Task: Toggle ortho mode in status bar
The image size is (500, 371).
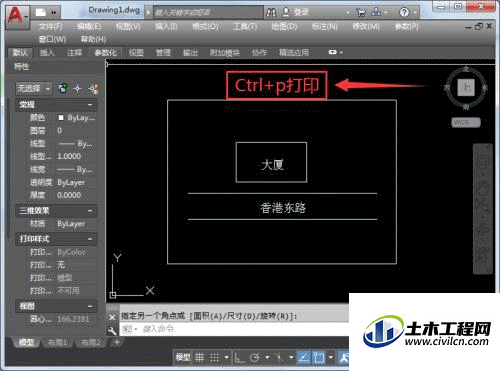Action: point(239,358)
